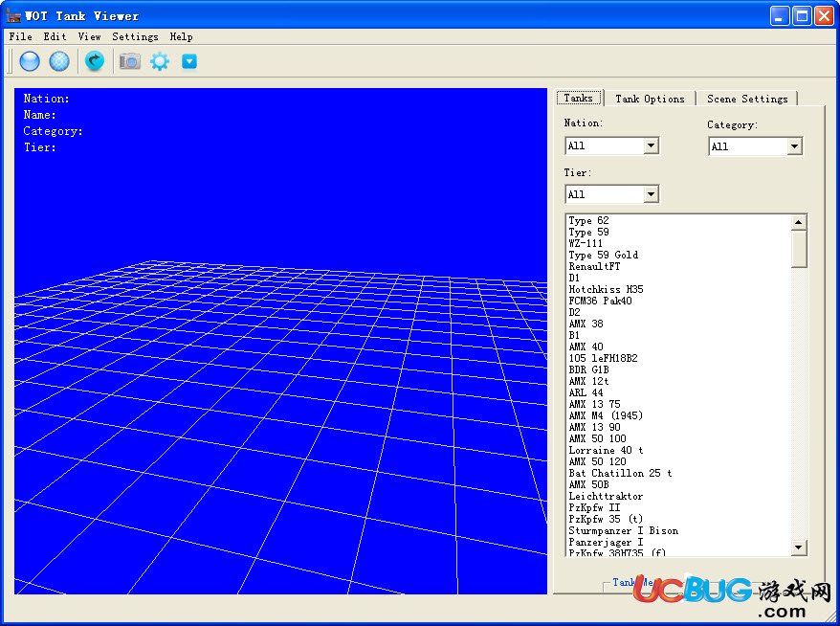Click the tank list scroll down arrow
The image size is (840, 626).
798,548
